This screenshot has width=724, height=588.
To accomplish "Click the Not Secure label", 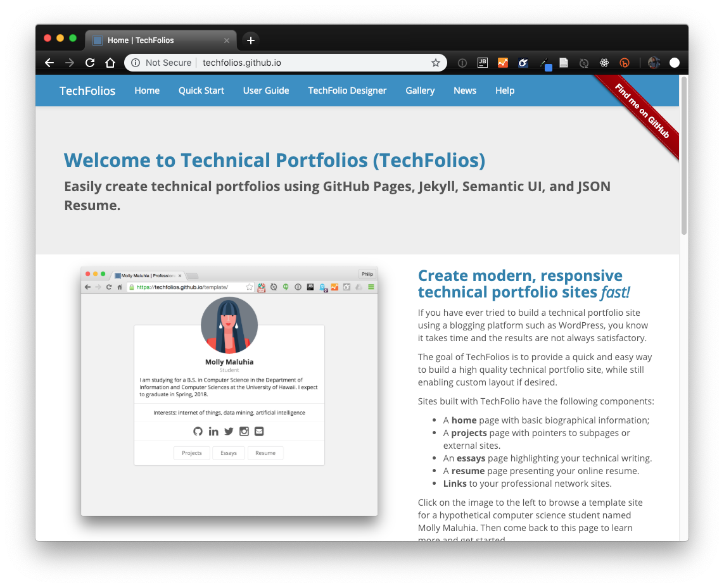I will tap(168, 63).
